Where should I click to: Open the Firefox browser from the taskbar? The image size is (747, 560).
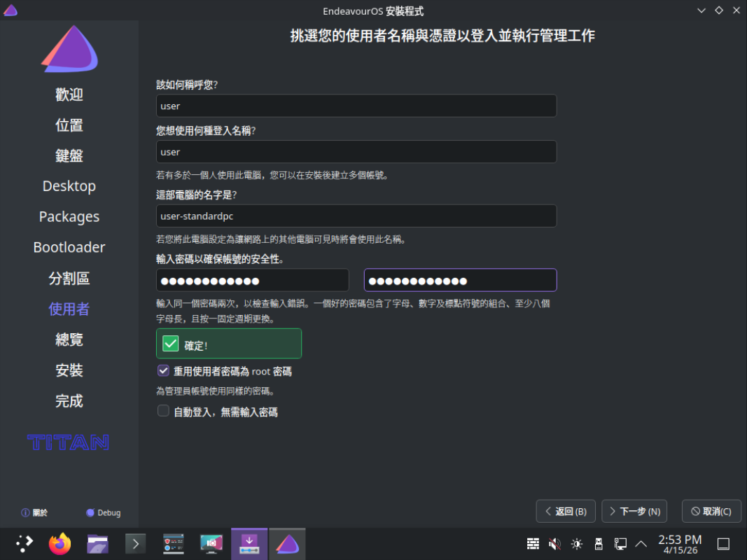tap(60, 544)
